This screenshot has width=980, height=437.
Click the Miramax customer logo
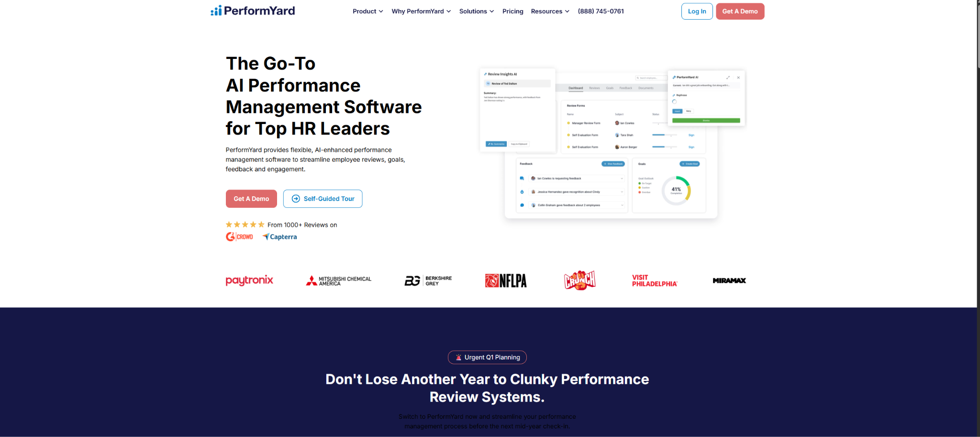729,281
